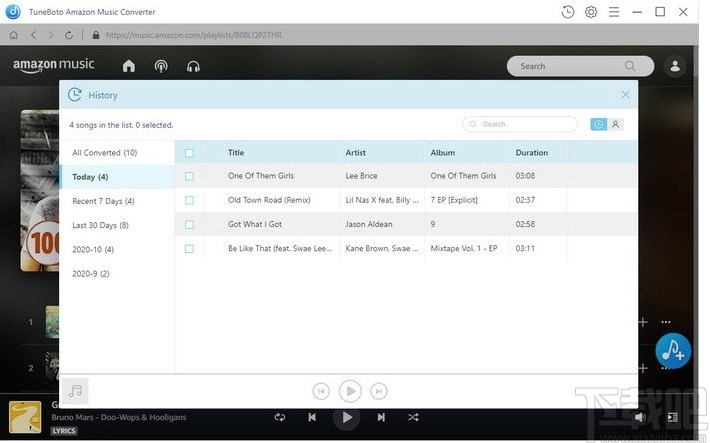Click song title Old Town Road (Remix)
This screenshot has height=443, width=710.
[269, 200]
